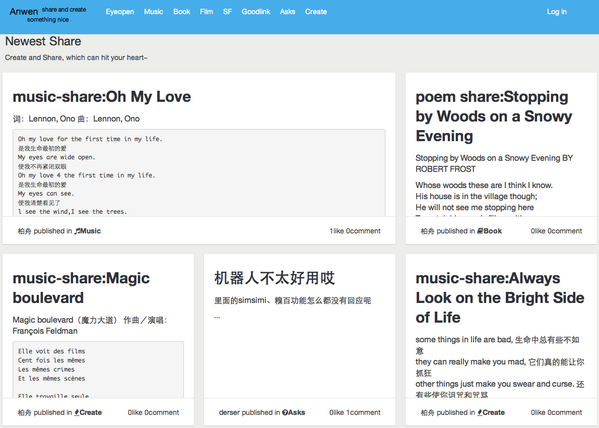Open post music-share:Magic boulevard
The height and width of the screenshot is (428, 599).
pos(81,288)
